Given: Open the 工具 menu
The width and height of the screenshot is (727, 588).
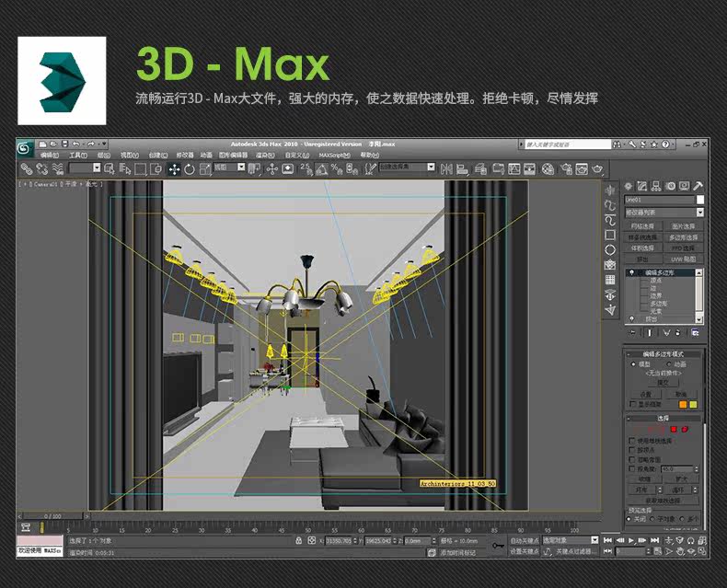Looking at the screenshot, I should click(x=78, y=156).
